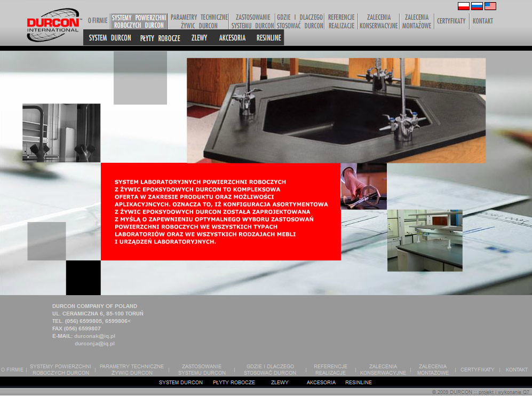Click Resinline in the black footer bar
This screenshot has width=532, height=396.
click(358, 383)
